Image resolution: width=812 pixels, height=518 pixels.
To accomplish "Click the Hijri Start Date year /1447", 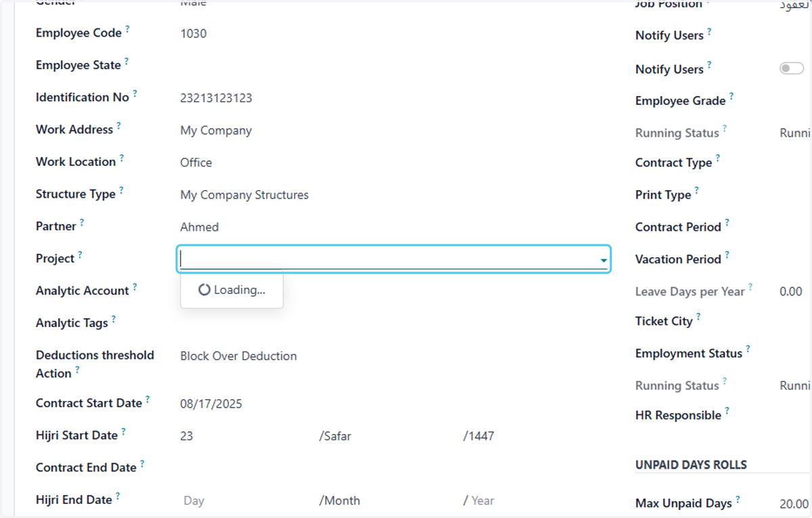I will (x=478, y=436).
